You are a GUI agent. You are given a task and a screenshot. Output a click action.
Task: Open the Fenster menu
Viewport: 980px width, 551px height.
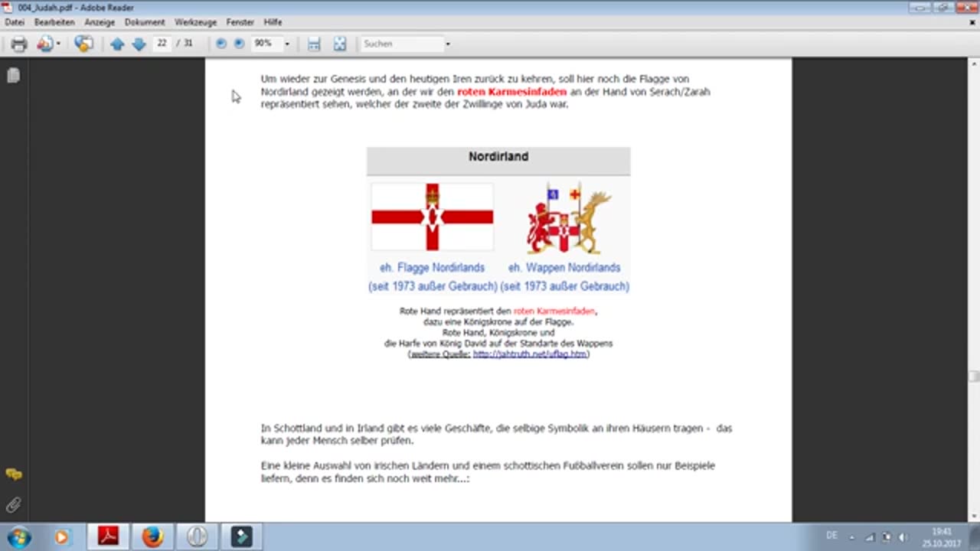tap(240, 22)
